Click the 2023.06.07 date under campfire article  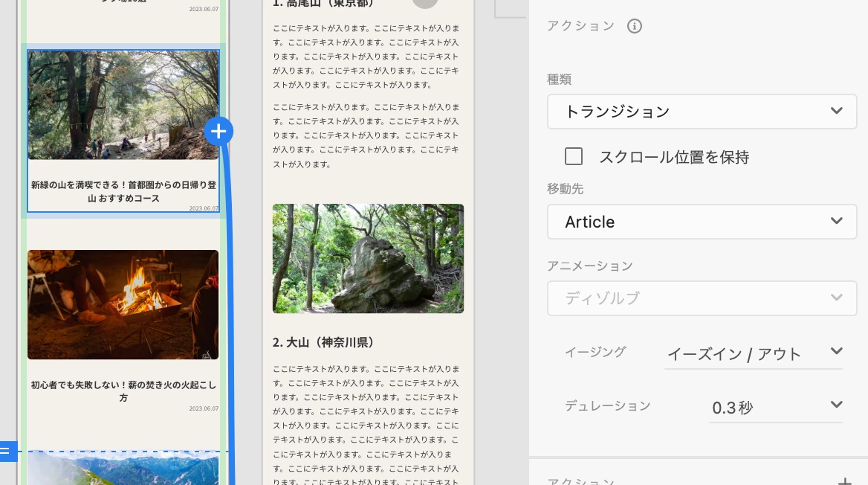coord(204,408)
